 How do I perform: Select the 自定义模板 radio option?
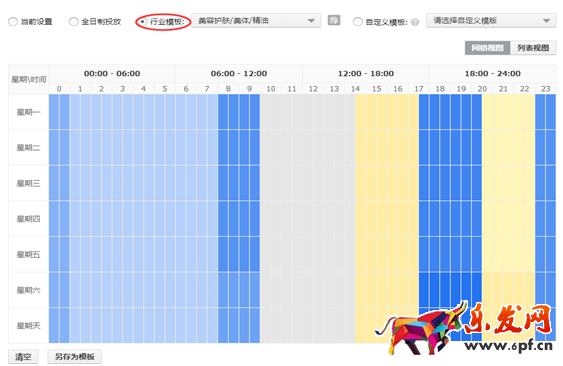pyautogui.click(x=357, y=22)
